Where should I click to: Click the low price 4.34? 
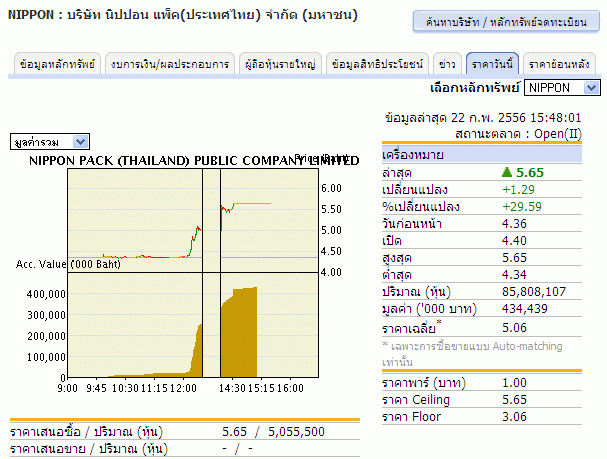[514, 275]
